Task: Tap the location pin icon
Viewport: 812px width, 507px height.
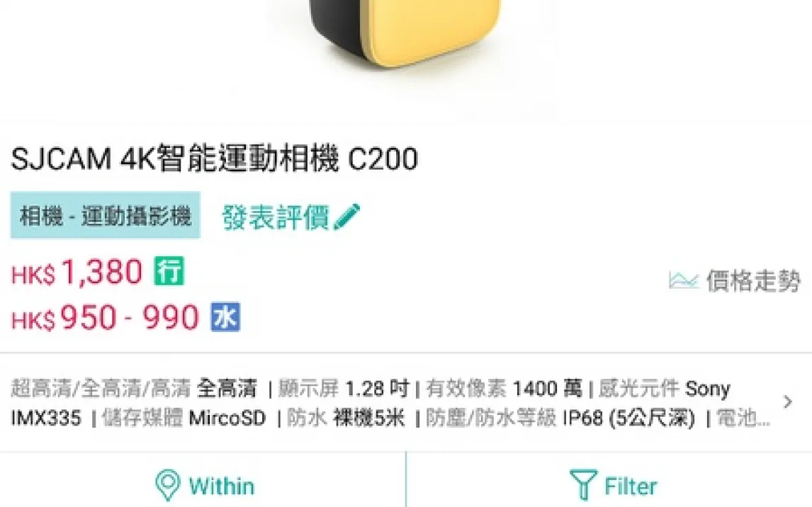Action: coord(168,485)
